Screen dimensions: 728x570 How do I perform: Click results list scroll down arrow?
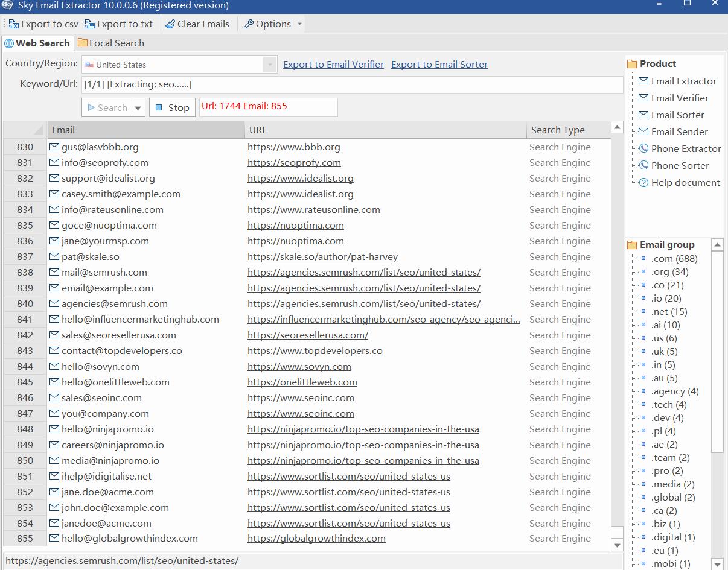click(x=617, y=545)
